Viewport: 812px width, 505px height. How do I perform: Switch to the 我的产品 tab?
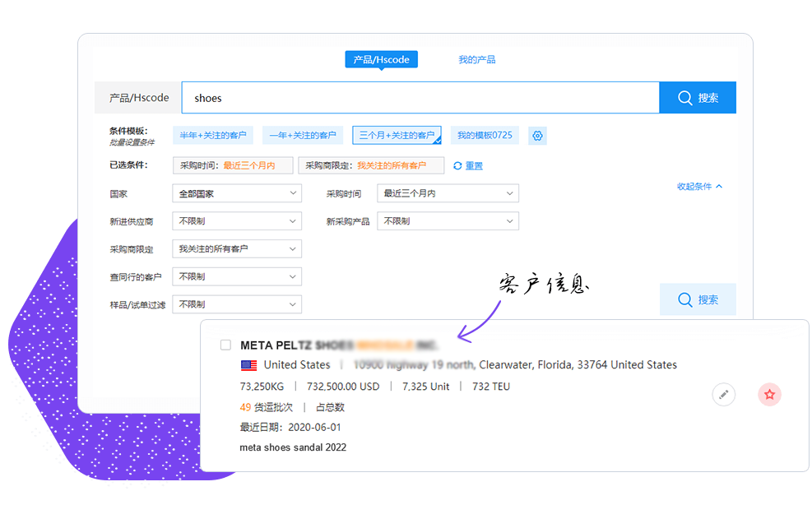point(476,60)
